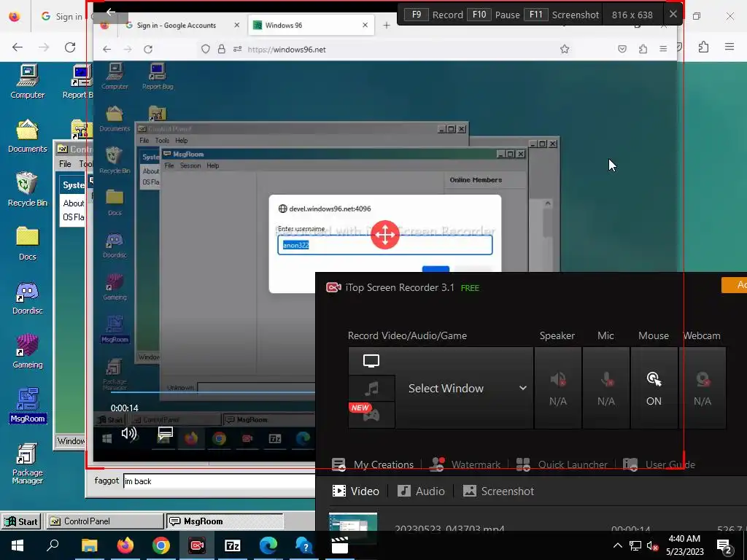Click the Pocket icon in the preview browser toolbar
747x560 pixels.
click(x=622, y=49)
